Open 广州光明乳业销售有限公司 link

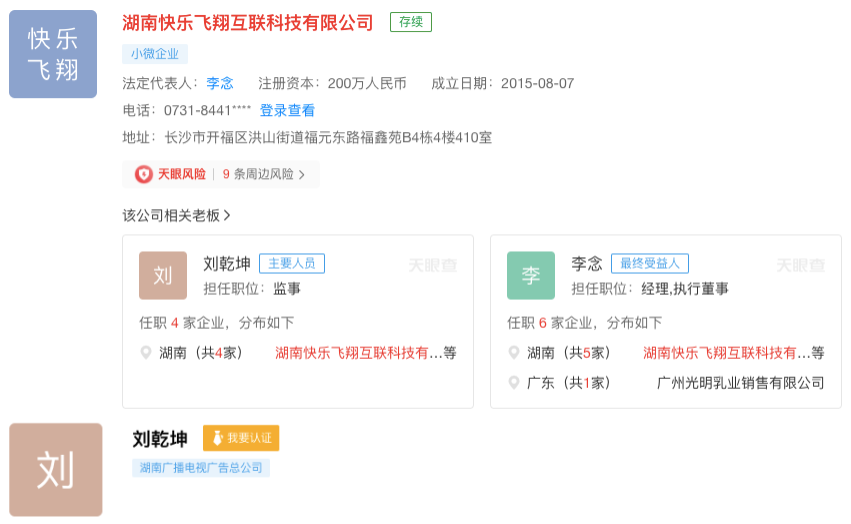coord(741,383)
